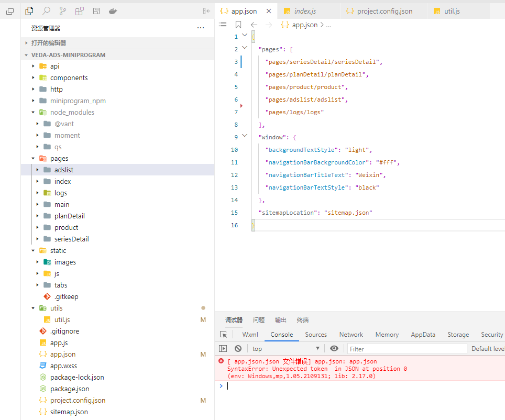Open the Memory devtools tab

(387, 335)
